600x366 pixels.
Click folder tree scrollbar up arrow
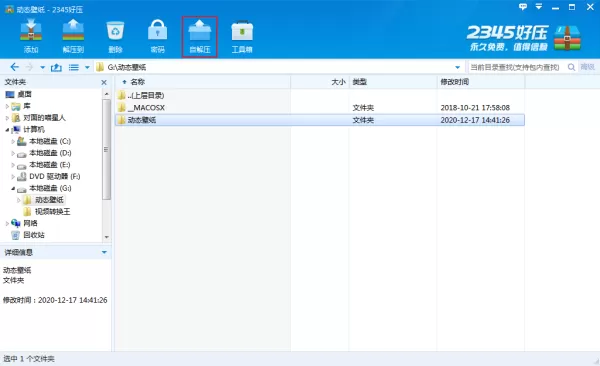coord(107,94)
